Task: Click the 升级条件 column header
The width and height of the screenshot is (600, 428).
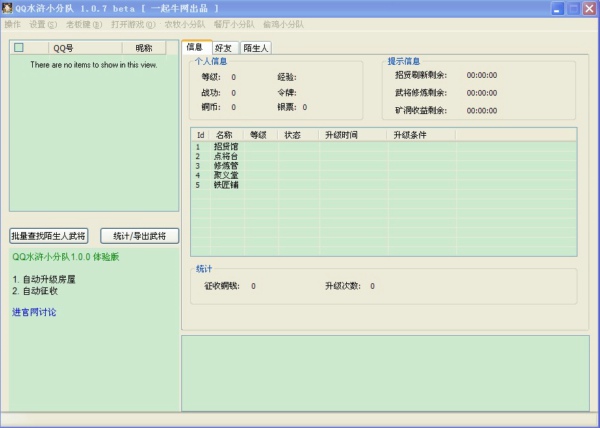Action: coord(421,135)
